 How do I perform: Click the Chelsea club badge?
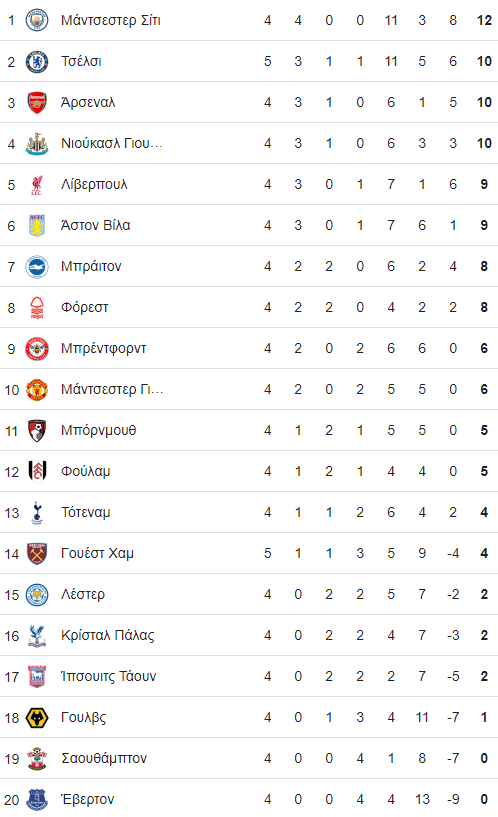[x=37, y=61]
